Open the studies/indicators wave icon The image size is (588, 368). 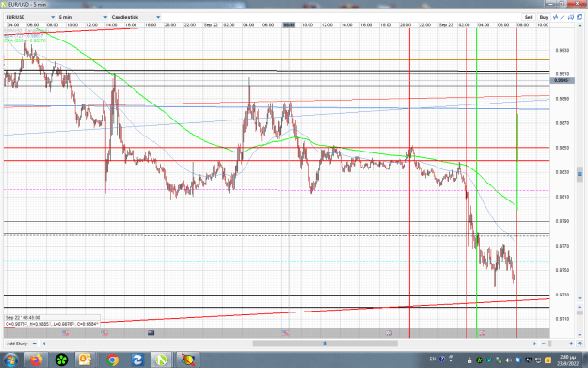(x=556, y=17)
